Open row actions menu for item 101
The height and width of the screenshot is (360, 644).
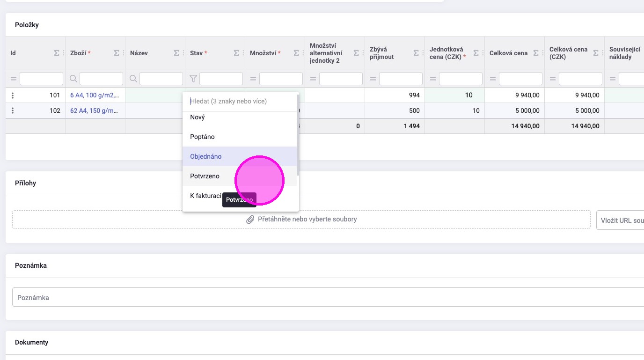pyautogui.click(x=13, y=96)
